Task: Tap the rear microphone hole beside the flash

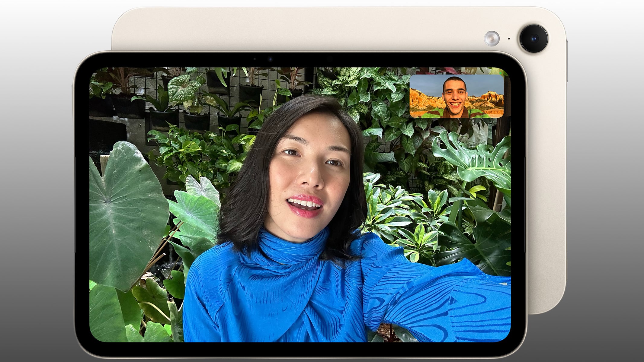Action: tap(509, 39)
